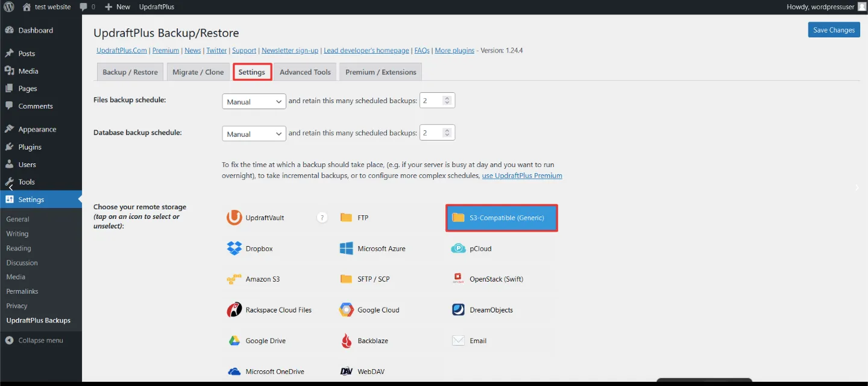Click the Save Changes button
The width and height of the screenshot is (868, 386).
(x=834, y=30)
